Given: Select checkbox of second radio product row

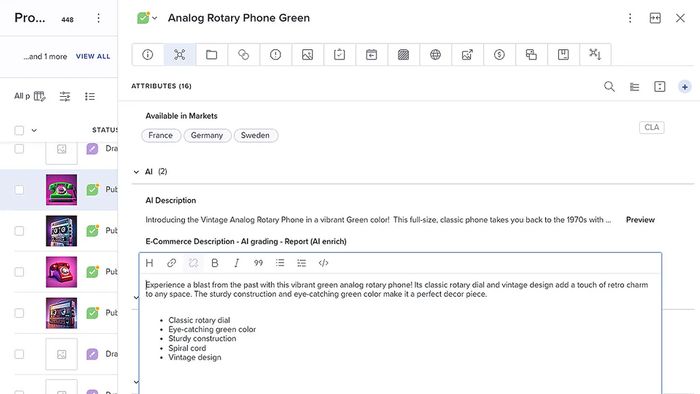Looking at the screenshot, I should [x=19, y=313].
